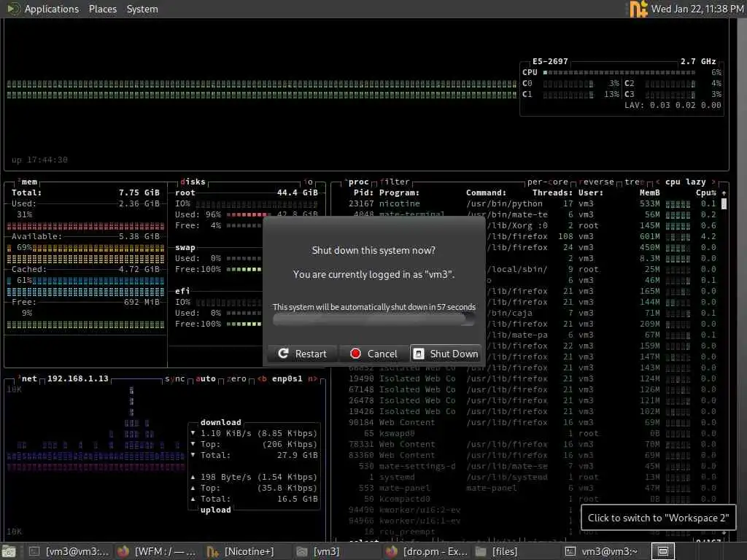Switch to the [vm3] file manager taskbar window
Image resolution: width=747 pixels, height=560 pixels.
pos(318,552)
